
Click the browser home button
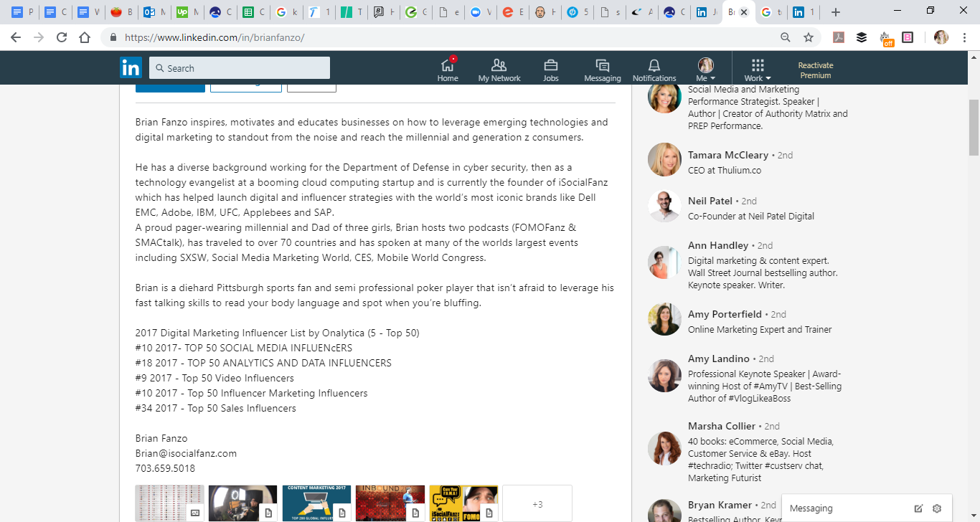pyautogui.click(x=85, y=37)
